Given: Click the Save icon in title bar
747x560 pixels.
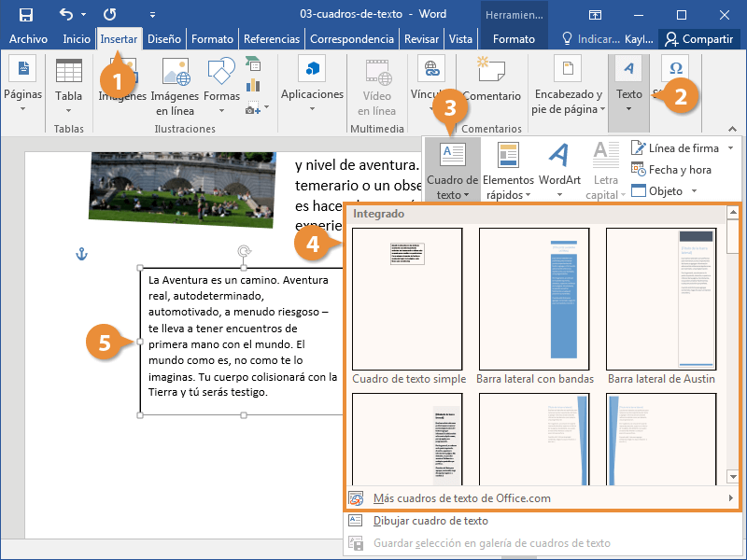Looking at the screenshot, I should coord(26,14).
